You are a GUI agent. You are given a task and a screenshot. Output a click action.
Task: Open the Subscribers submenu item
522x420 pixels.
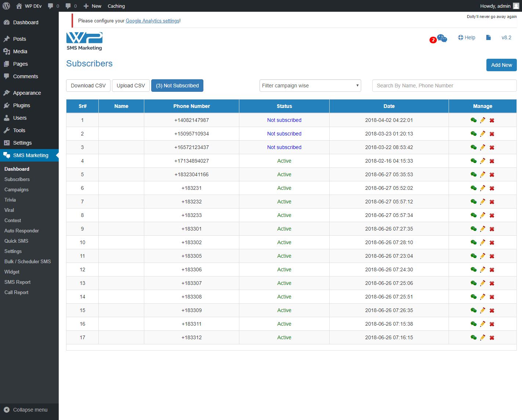pyautogui.click(x=17, y=179)
